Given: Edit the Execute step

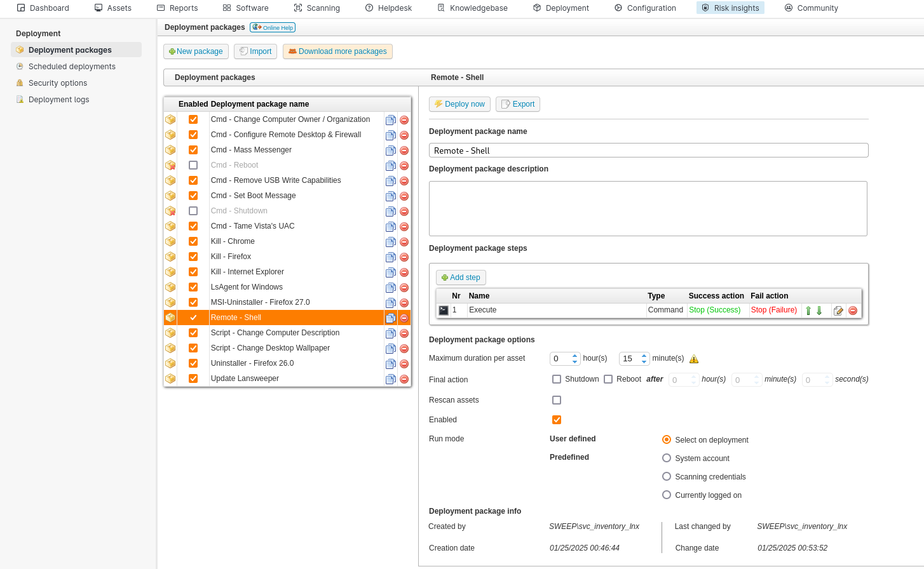Looking at the screenshot, I should coord(838,311).
